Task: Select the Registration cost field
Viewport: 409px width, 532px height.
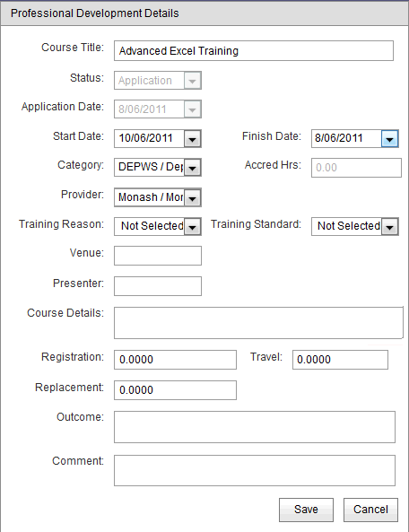Action: (x=175, y=360)
